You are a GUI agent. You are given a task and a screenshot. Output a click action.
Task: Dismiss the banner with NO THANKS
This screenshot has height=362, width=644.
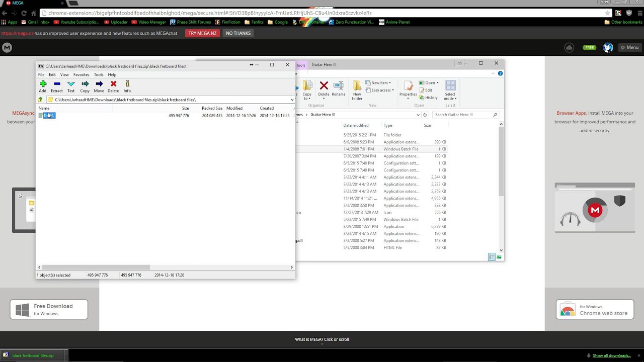[238, 33]
